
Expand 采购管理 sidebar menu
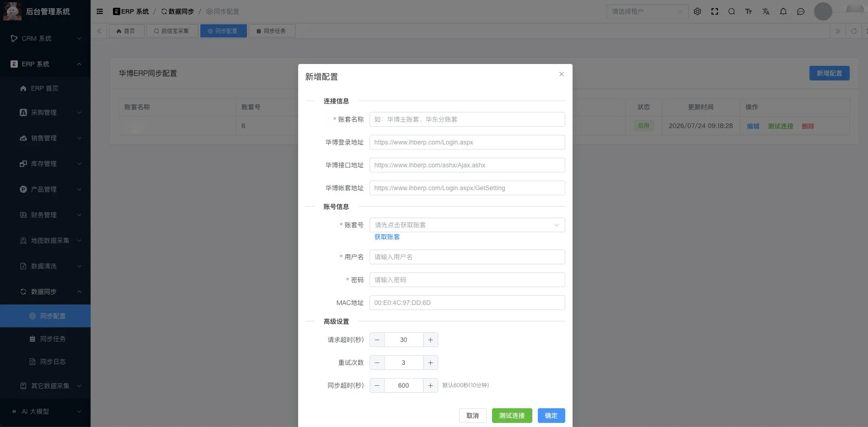45,112
